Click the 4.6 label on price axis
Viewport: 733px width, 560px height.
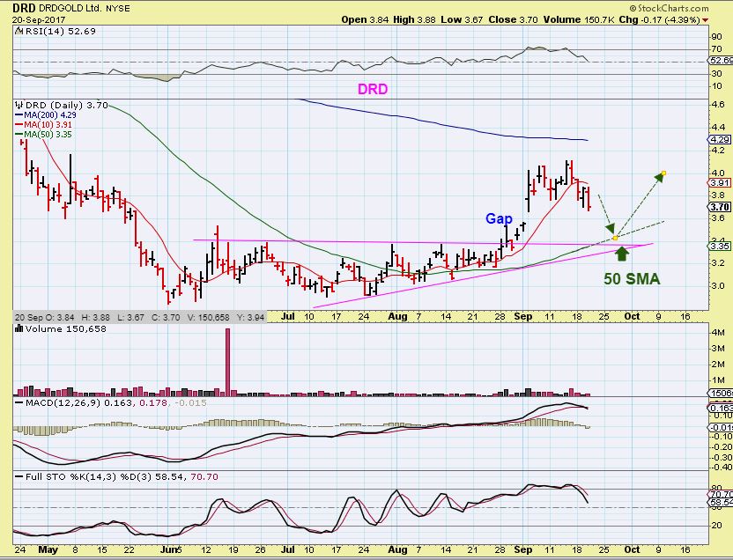[x=718, y=104]
